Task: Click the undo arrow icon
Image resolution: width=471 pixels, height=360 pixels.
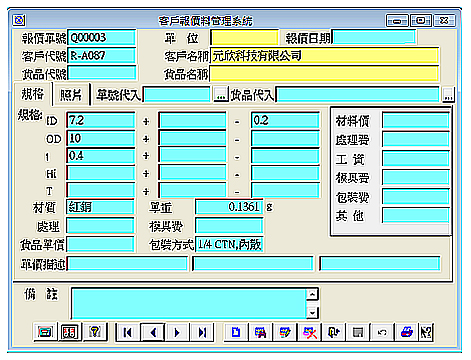Action: pyautogui.click(x=382, y=332)
